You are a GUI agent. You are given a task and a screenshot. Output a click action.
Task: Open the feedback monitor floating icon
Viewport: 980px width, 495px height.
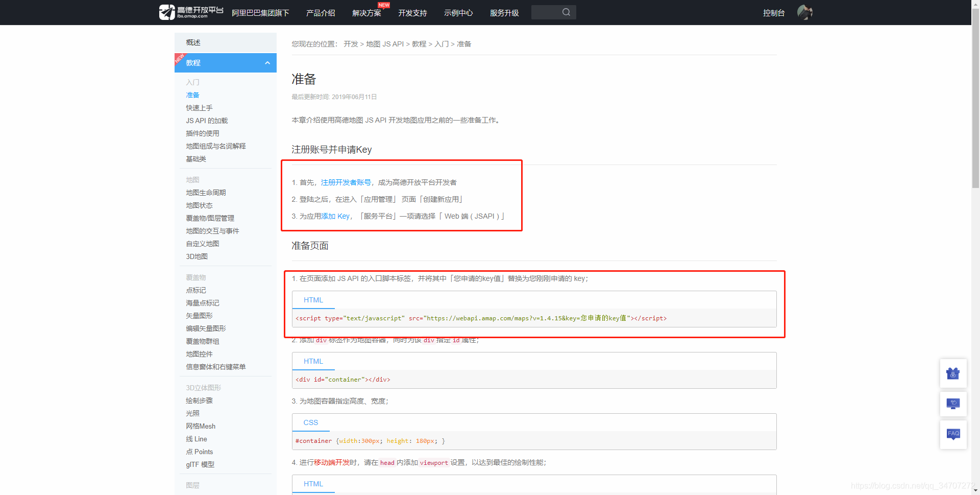(953, 404)
